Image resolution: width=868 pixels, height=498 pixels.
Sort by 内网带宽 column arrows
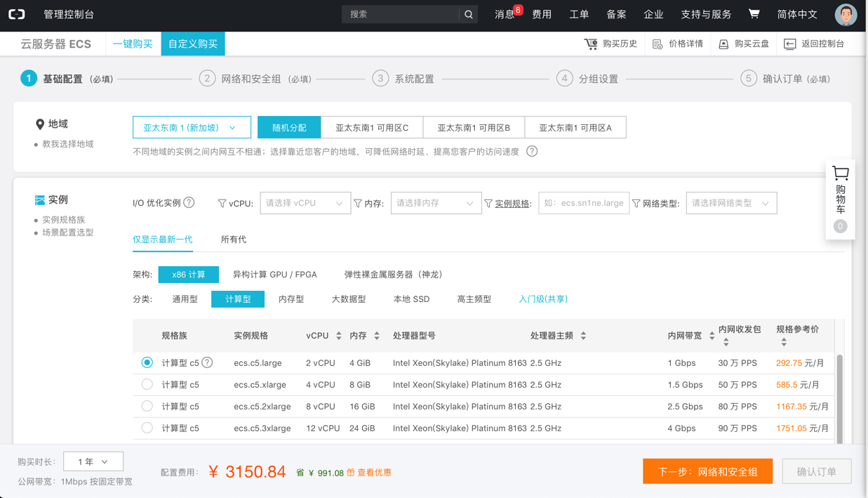712,336
